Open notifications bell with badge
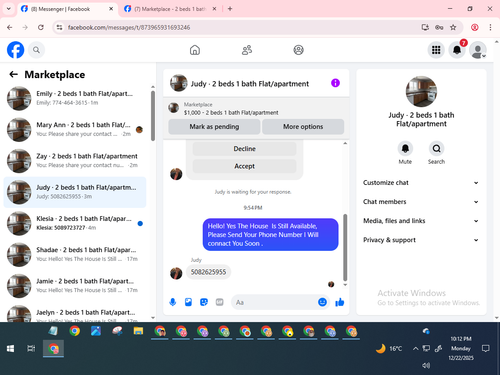Viewport: 500px width, 375px height. click(457, 50)
